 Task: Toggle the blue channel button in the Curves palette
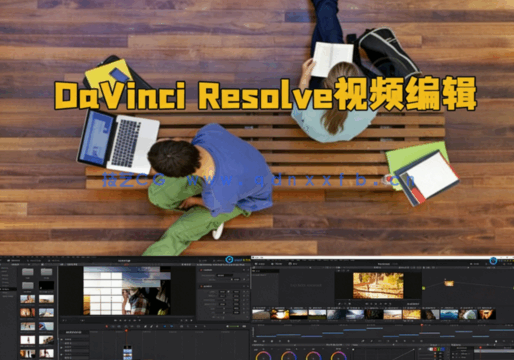coord(443,349)
